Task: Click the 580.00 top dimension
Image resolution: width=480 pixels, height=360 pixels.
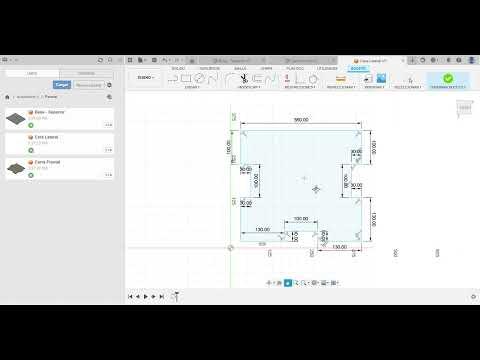Action: click(x=301, y=120)
